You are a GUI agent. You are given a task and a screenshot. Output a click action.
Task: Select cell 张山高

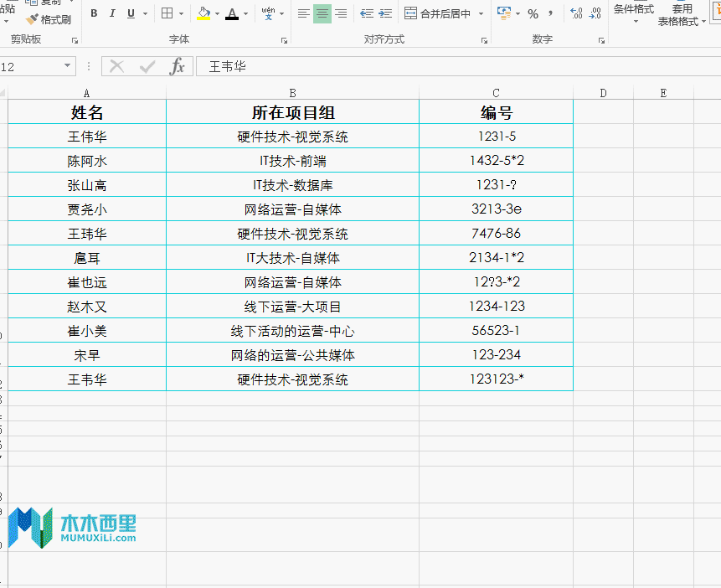pyautogui.click(x=87, y=185)
